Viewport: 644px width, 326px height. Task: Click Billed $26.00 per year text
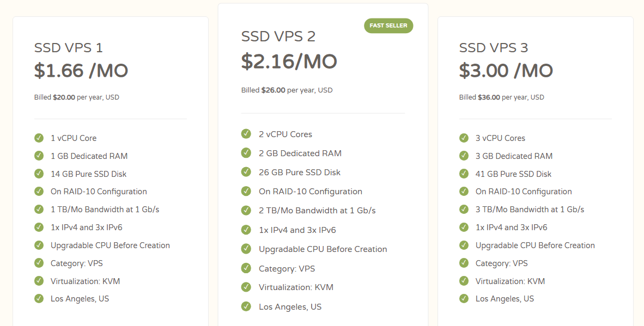click(x=287, y=90)
